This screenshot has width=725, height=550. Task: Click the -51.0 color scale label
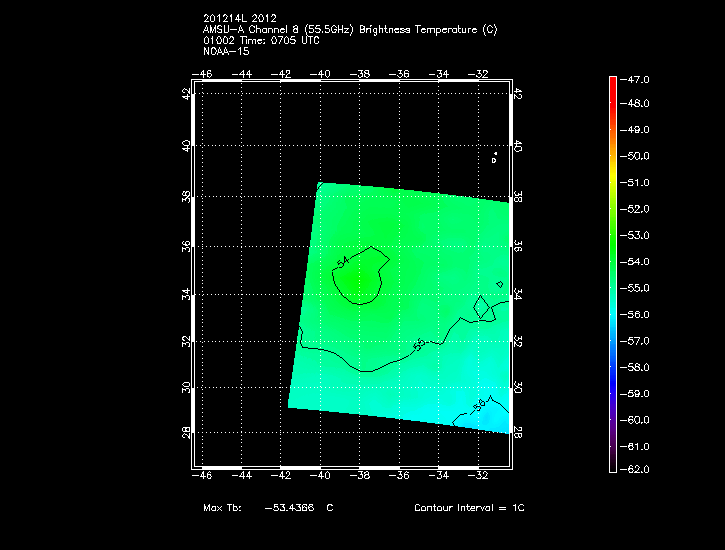coord(637,183)
